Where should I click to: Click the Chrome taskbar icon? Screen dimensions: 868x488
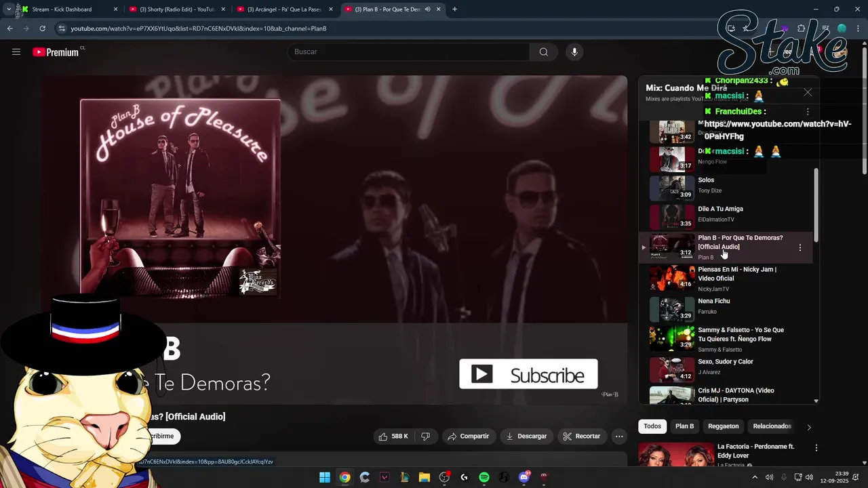345,477
